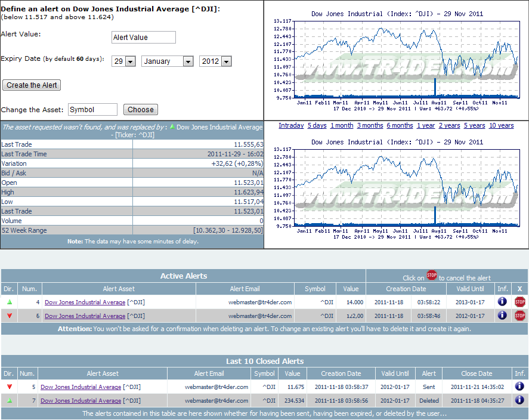The height and width of the screenshot is (420, 529).
Task: Click the green up arrow of alert 4
Action: [10, 302]
